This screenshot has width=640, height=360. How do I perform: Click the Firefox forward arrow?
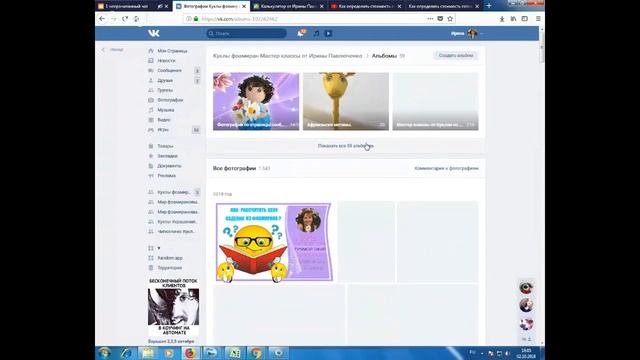tap(114, 19)
